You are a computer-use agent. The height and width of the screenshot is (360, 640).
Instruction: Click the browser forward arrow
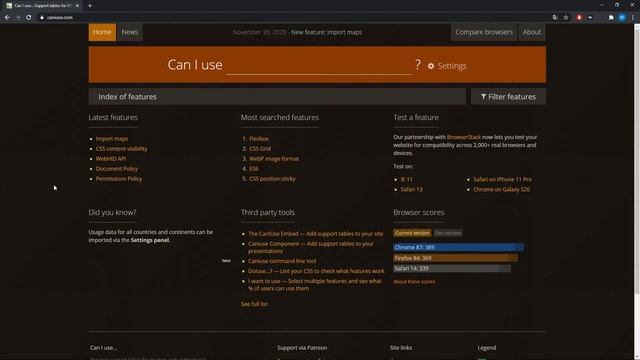[x=18, y=18]
